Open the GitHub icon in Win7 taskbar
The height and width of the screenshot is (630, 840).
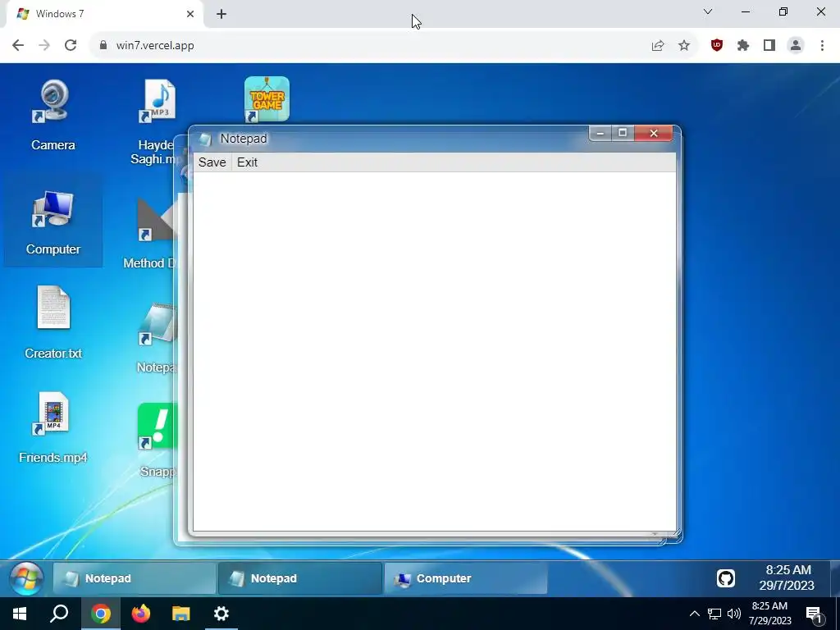tap(725, 578)
